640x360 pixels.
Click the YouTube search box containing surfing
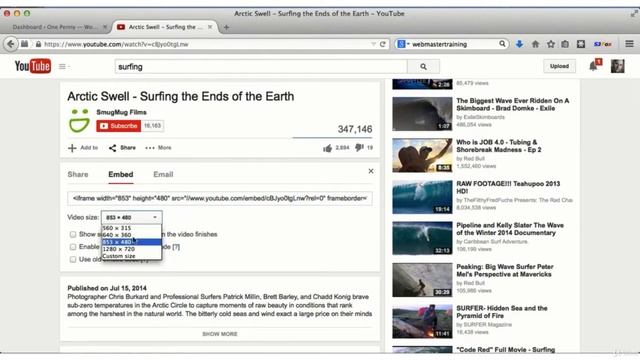coord(261,67)
